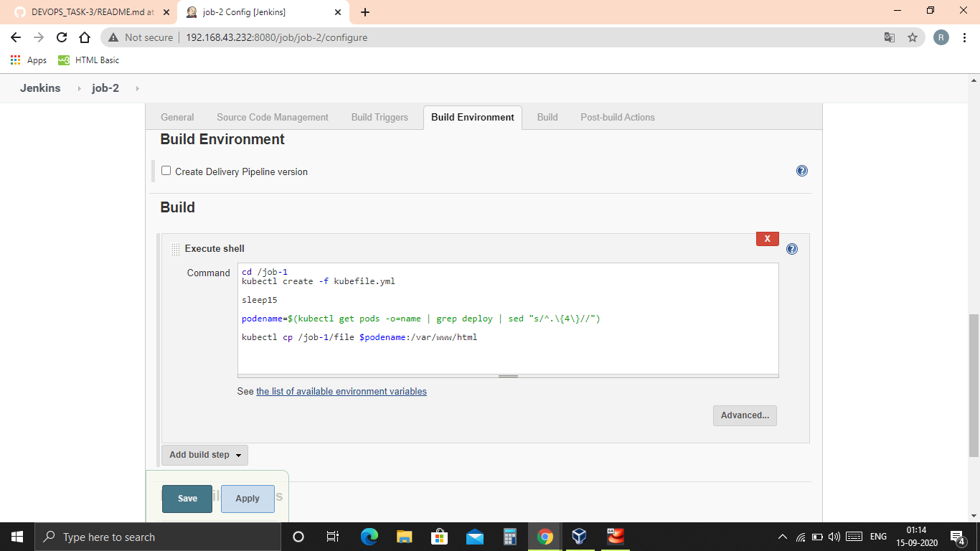This screenshot has width=980, height=551.
Task: Open the Windows Start menu
Action: pyautogui.click(x=17, y=537)
